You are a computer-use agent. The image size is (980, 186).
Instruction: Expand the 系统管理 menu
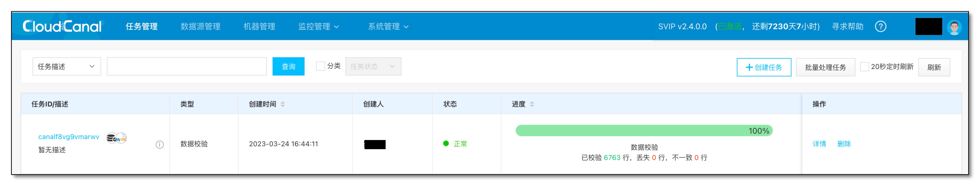[388, 26]
